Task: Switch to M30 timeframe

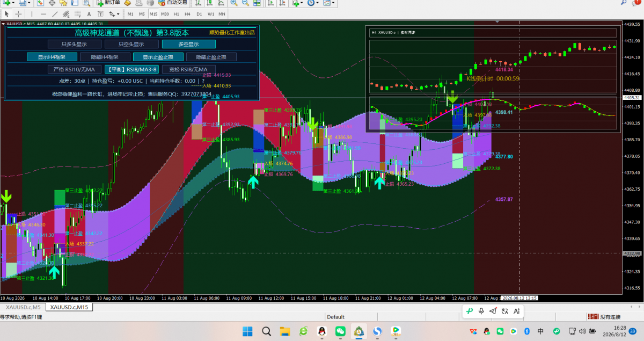Action: point(165,14)
